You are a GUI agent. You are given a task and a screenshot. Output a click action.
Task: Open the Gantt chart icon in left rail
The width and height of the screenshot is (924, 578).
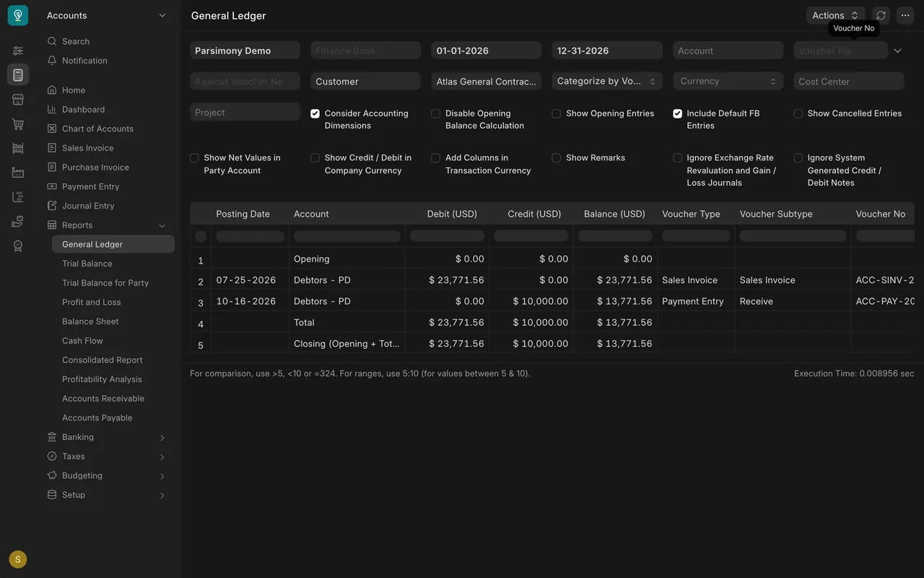point(18,197)
